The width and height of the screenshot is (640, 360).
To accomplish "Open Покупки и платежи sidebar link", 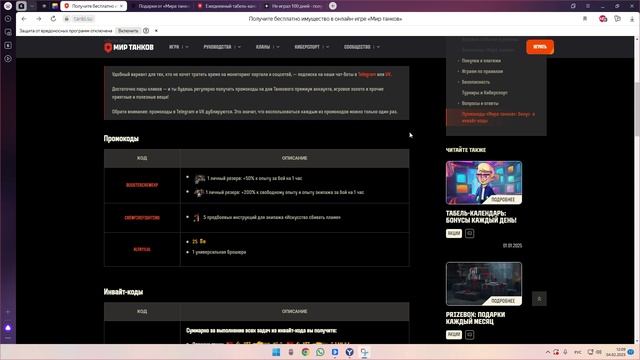I will coord(481,60).
